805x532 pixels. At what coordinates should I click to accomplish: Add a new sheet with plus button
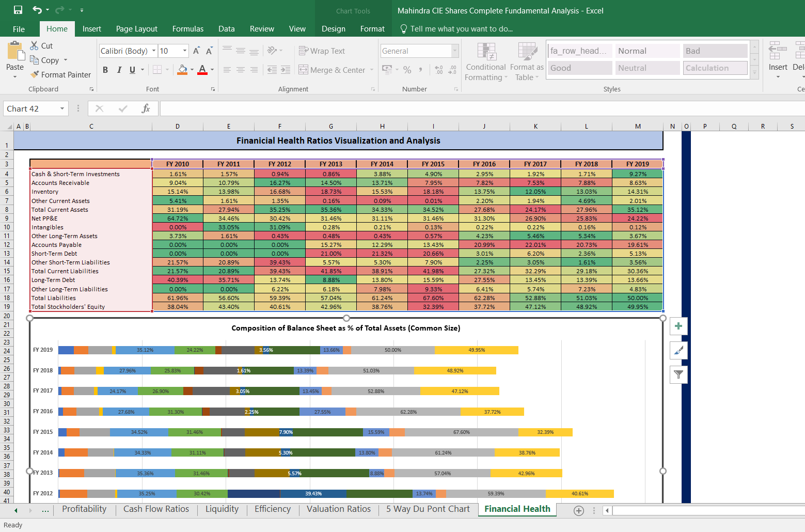[x=579, y=510]
